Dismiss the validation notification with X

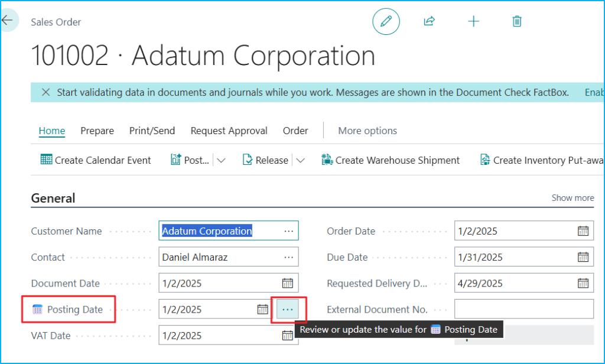(x=45, y=92)
